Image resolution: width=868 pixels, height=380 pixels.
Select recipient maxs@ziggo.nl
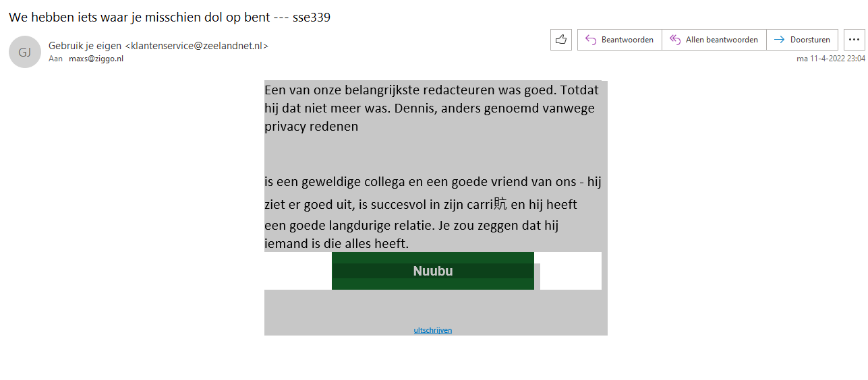(96, 59)
